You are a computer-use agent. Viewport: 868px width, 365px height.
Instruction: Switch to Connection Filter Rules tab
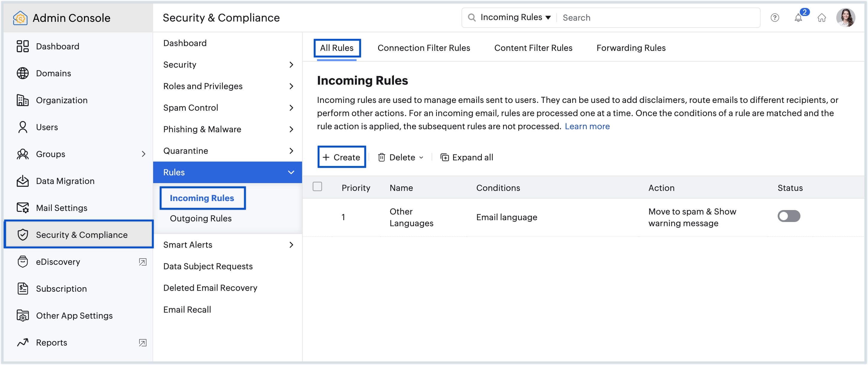tap(424, 48)
